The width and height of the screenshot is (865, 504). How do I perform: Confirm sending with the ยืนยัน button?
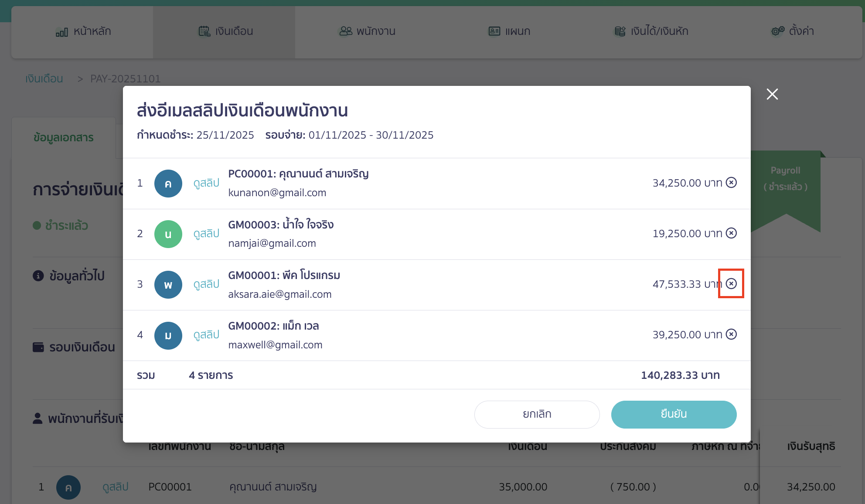click(674, 414)
